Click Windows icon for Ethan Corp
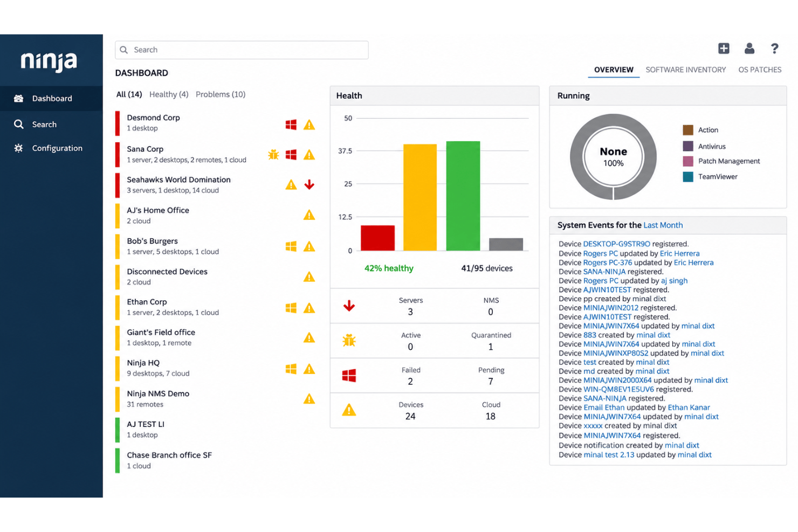Image resolution: width=798 pixels, height=532 pixels. 291,308
